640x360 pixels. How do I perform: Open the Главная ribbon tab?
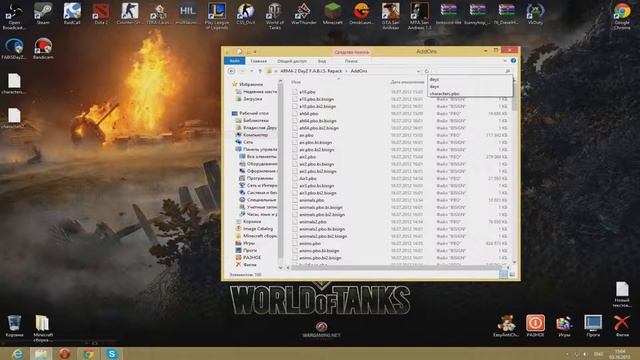(258, 61)
